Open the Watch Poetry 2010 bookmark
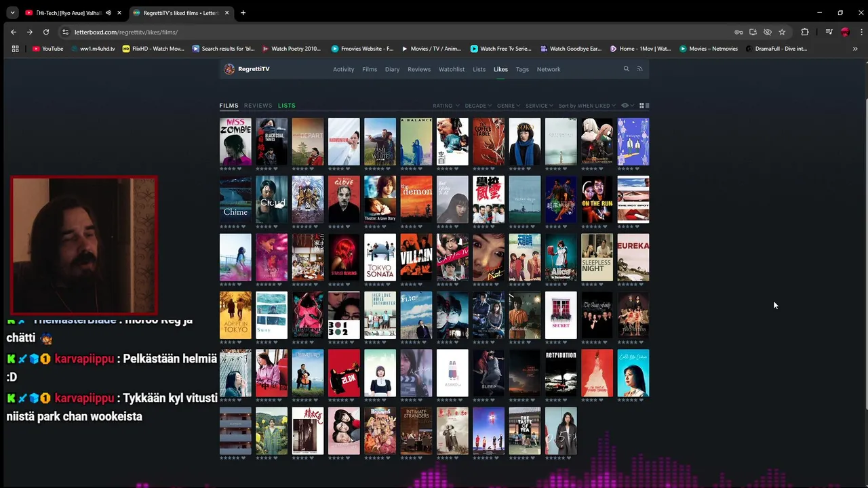 coord(292,49)
